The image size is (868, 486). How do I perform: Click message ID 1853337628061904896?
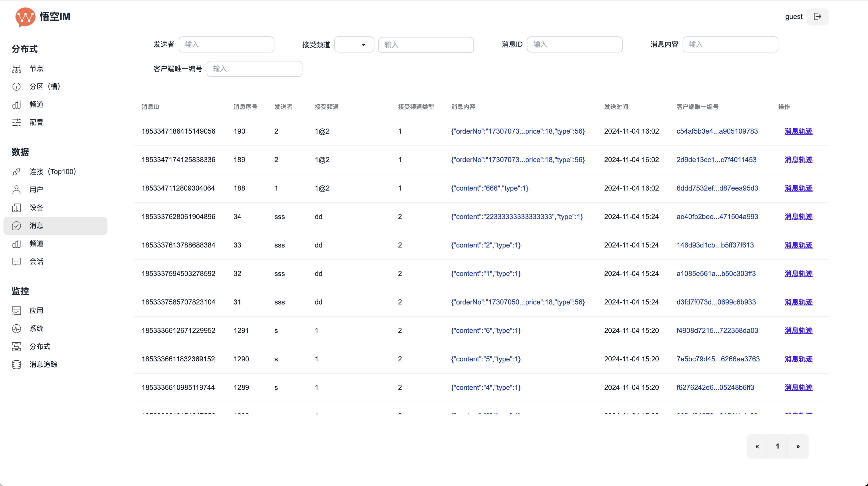click(x=178, y=217)
